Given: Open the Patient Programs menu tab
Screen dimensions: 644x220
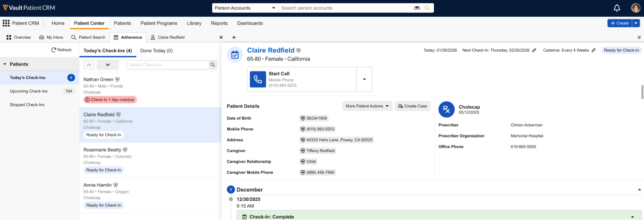Looking at the screenshot, I should (159, 23).
